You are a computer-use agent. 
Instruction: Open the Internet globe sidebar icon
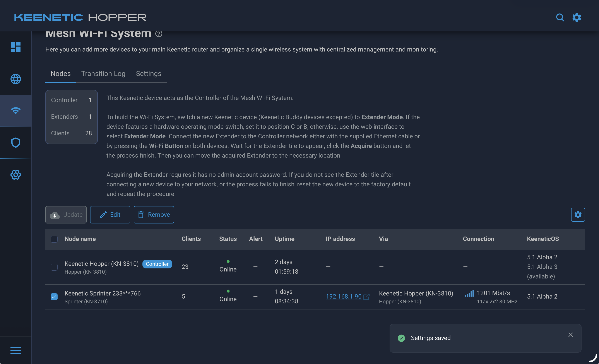click(x=15, y=79)
